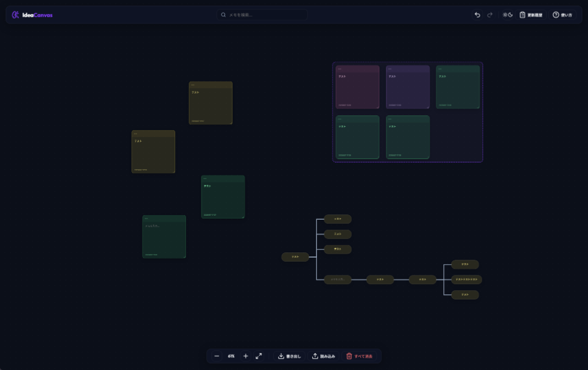Select the テストテストテスト mind map node
The width and height of the screenshot is (588, 370).
pos(466,279)
